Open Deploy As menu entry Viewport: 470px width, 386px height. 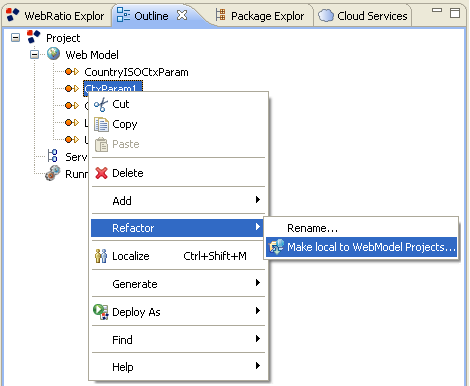pyautogui.click(x=178, y=312)
